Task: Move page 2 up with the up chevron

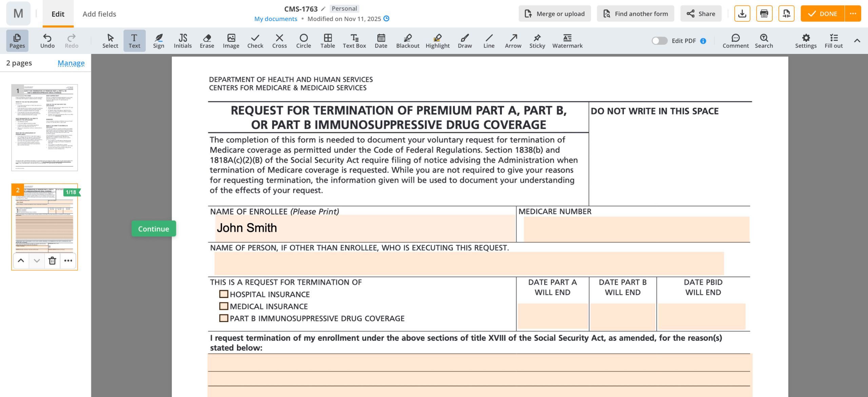Action: tap(21, 260)
